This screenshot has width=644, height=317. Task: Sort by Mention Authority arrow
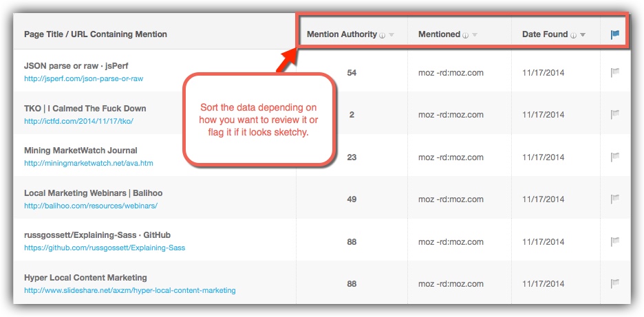tap(391, 35)
